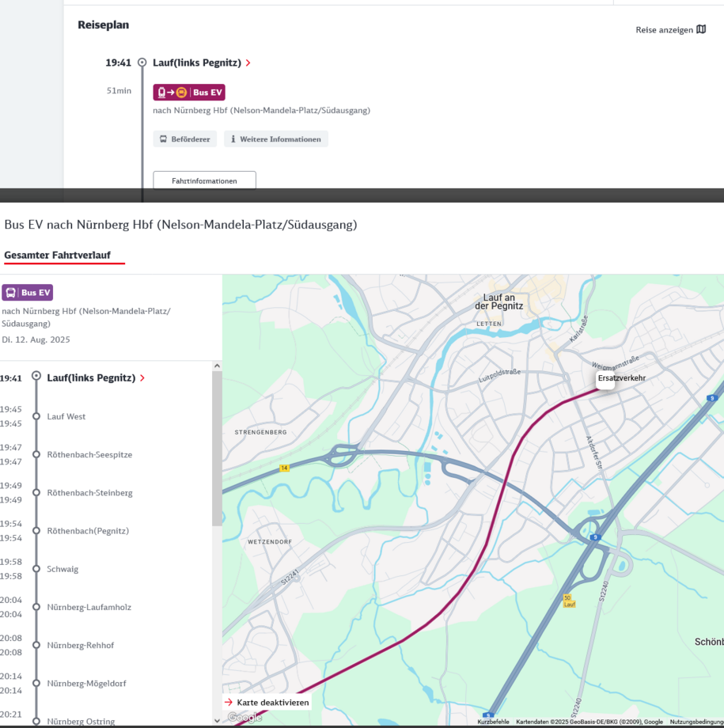Click the stop list scrollbar thumb
Viewport: 724px width, 728px height.
pos(217,447)
